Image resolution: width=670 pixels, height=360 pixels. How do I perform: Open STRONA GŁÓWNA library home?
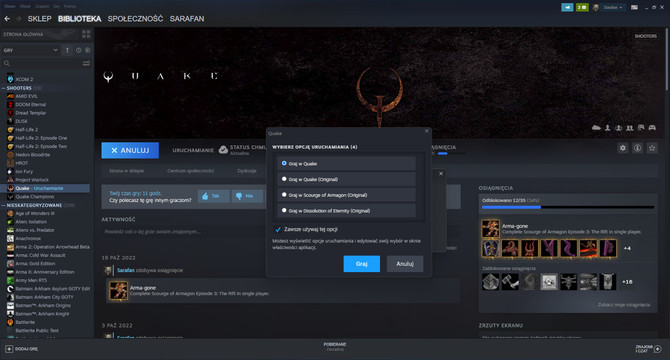(x=23, y=34)
